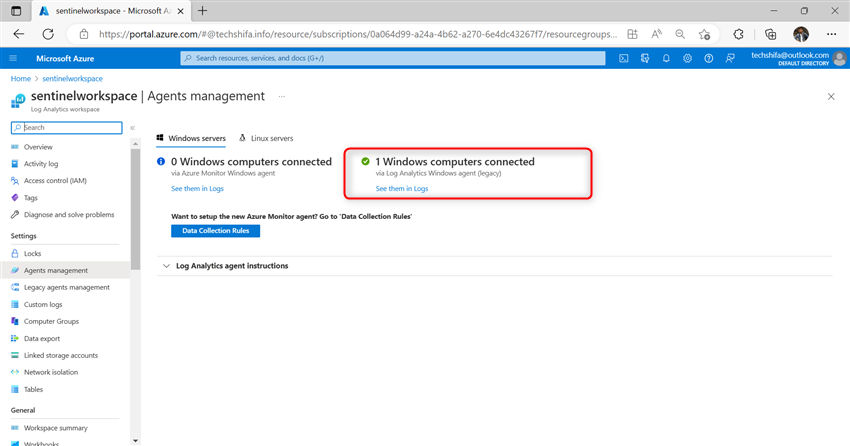
Task: Add this page to favorites star icon
Action: (704, 34)
